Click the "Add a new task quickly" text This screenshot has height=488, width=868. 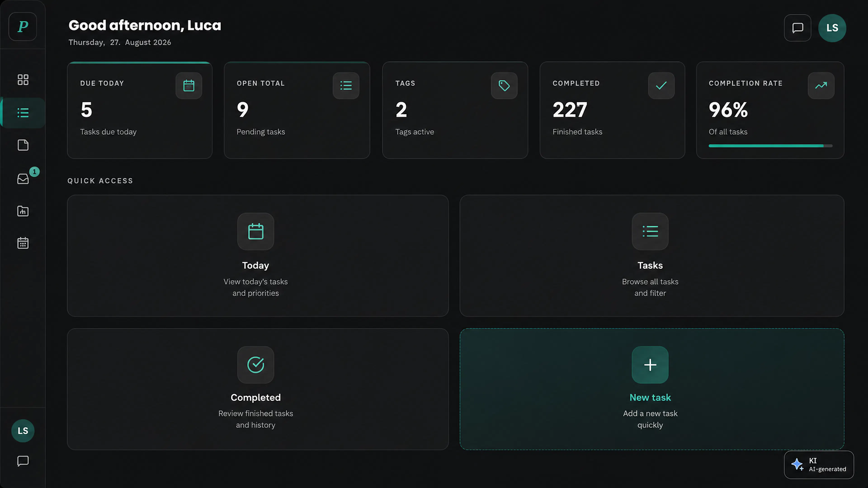tap(650, 419)
